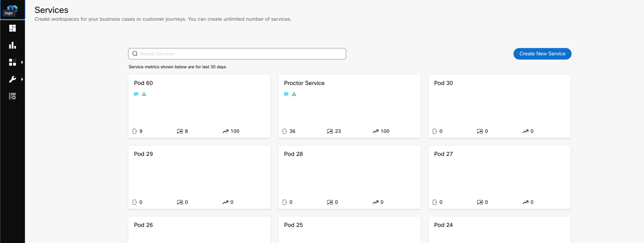Click the wrench tools icon in sidebar

coord(13,80)
